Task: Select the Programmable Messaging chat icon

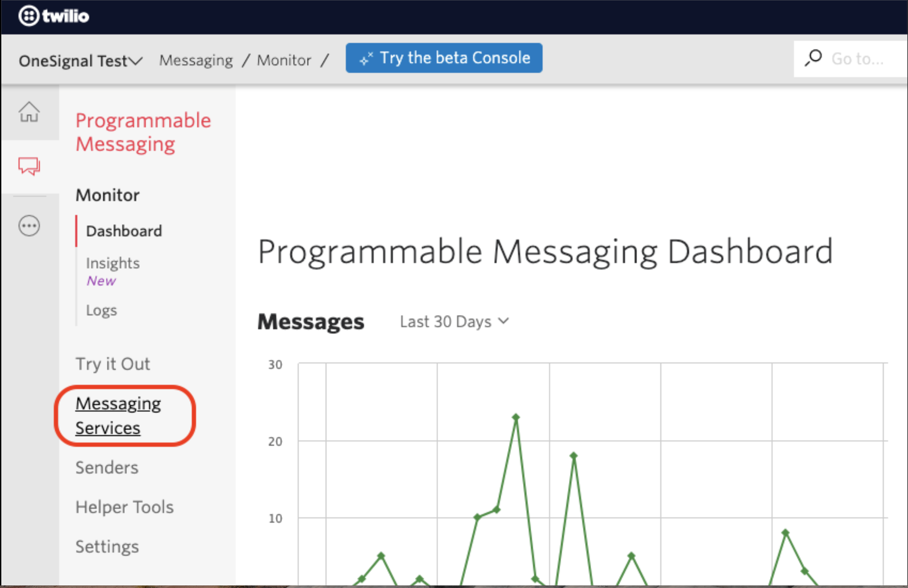Action: tap(29, 166)
